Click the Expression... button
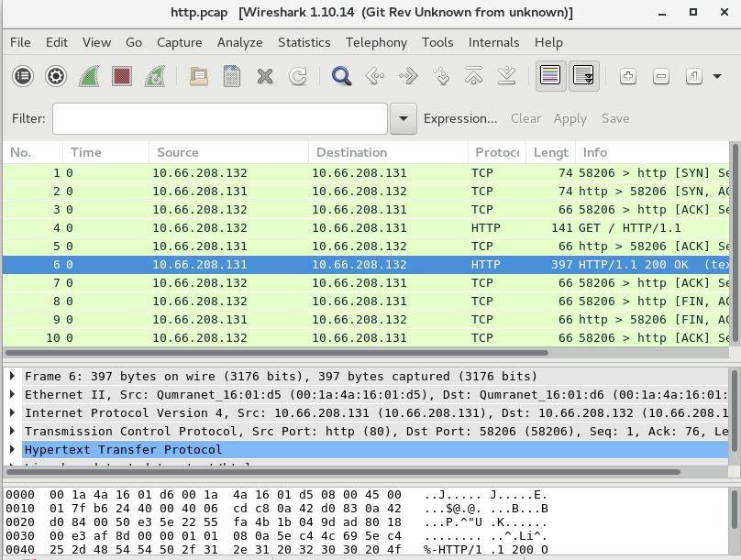The height and width of the screenshot is (560, 741). tap(460, 118)
